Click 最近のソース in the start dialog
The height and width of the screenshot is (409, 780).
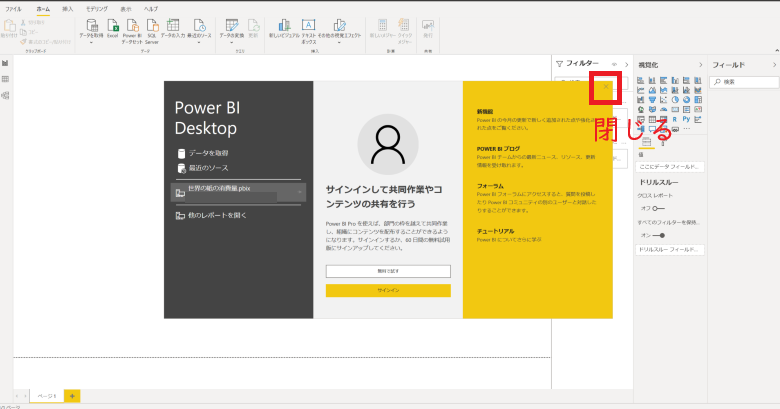click(x=203, y=168)
